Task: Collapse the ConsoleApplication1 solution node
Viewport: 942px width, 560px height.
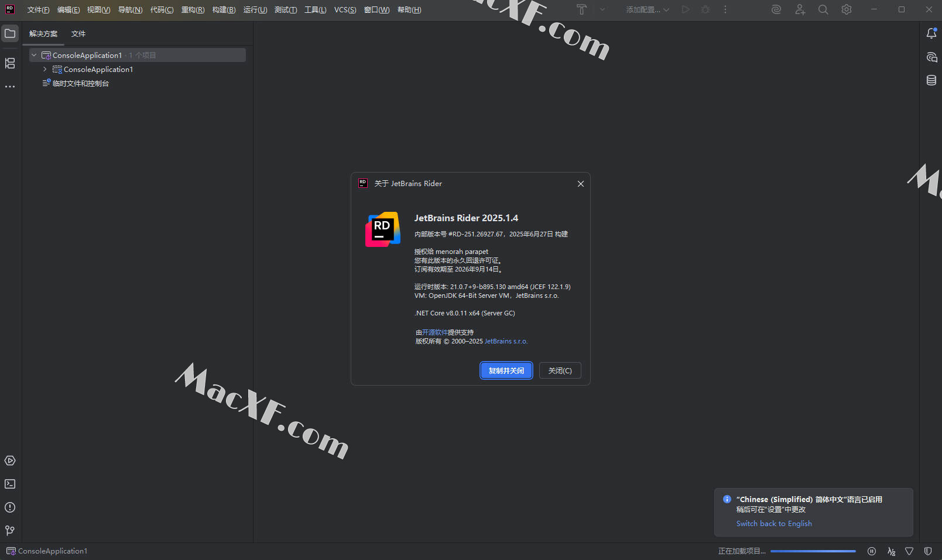Action: pos(34,55)
